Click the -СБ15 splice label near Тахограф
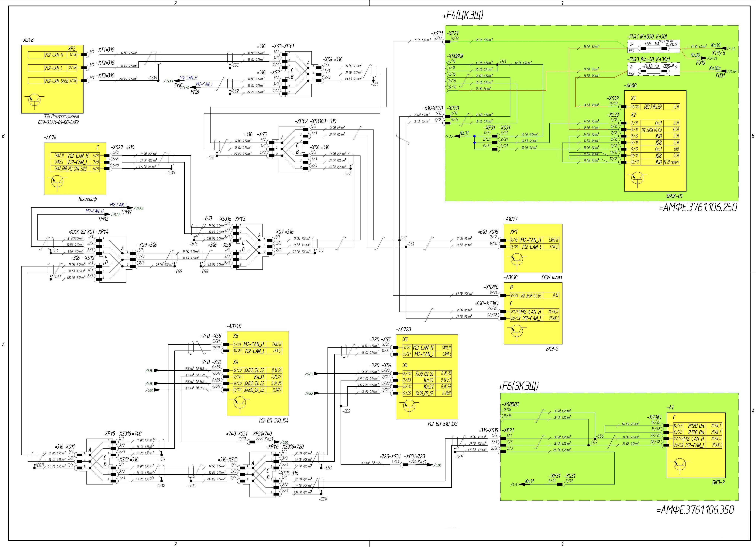The image size is (756, 548). click(170, 173)
